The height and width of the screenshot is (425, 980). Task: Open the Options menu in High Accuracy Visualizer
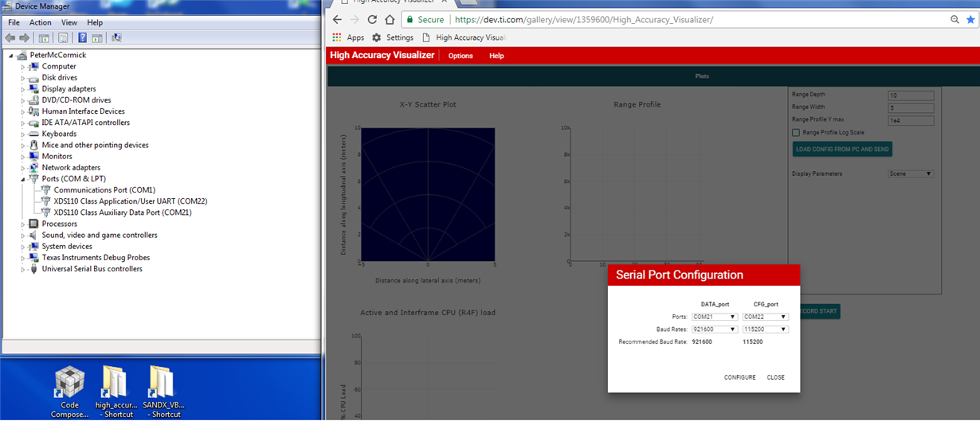pyautogui.click(x=461, y=56)
